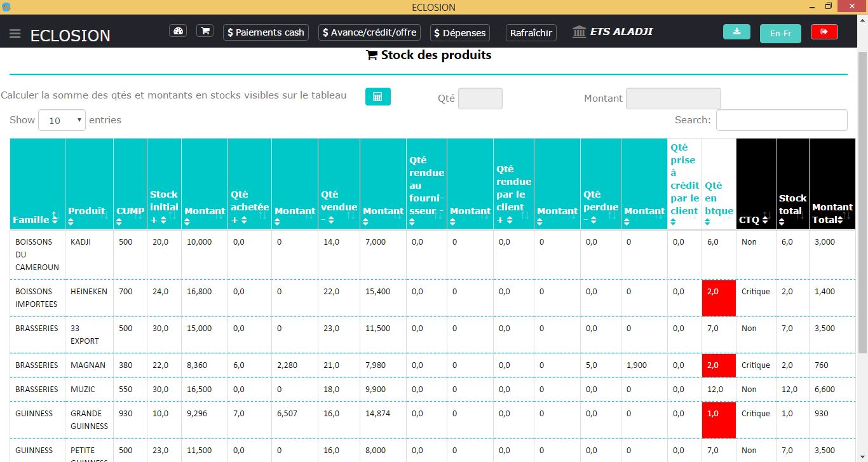Sort table by Montant Total column
868x462 pixels.
pos(832,213)
